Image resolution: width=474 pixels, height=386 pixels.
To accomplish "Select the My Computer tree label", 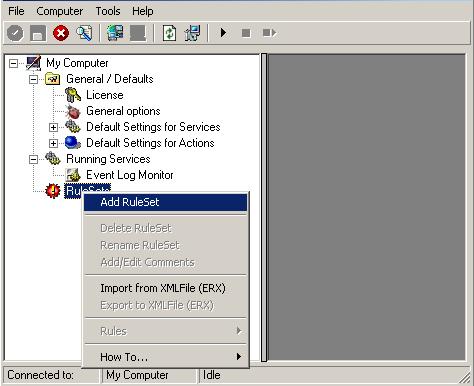I will click(x=77, y=63).
